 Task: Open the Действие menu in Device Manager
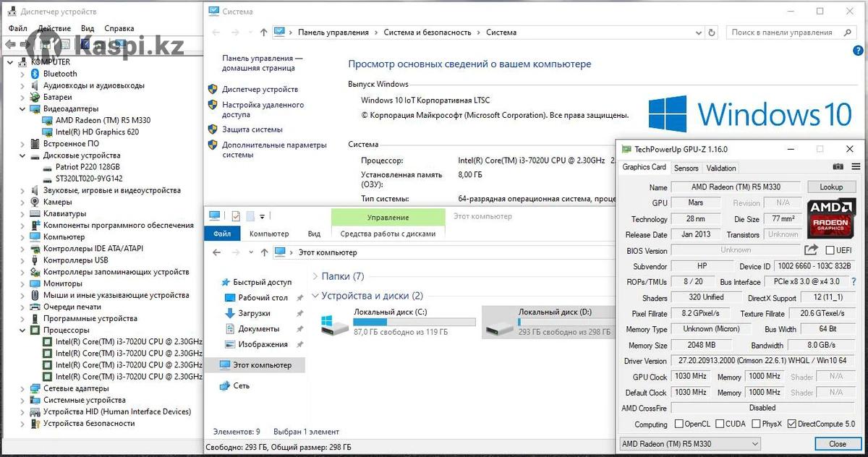(54, 29)
